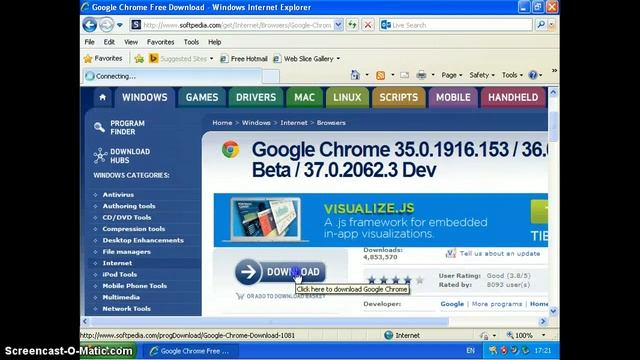
Task: Open the Google developer link
Action: point(452,304)
